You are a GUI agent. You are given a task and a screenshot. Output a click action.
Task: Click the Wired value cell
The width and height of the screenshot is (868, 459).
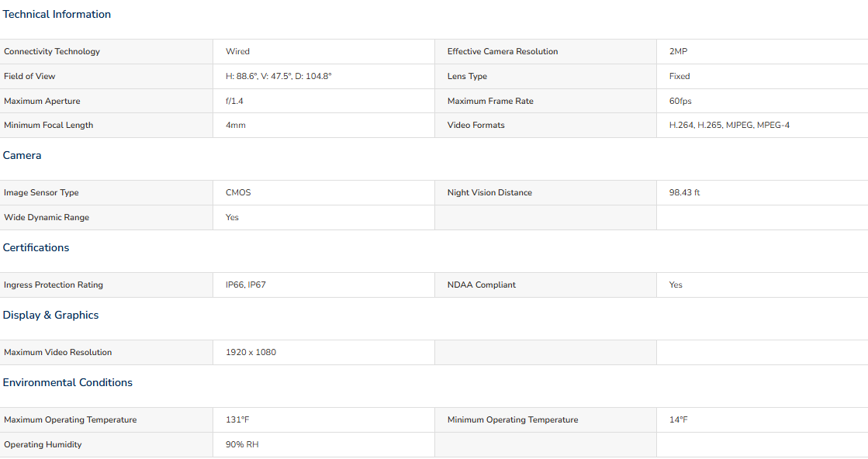coord(323,51)
